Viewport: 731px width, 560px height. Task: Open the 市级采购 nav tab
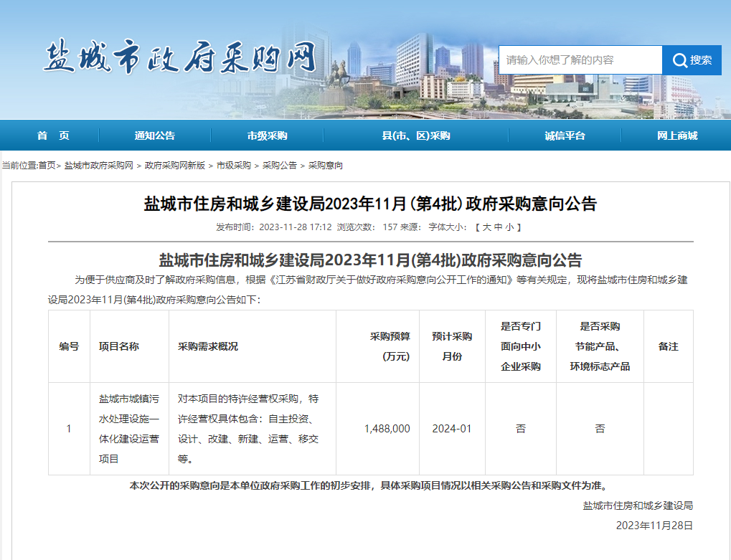point(267,136)
